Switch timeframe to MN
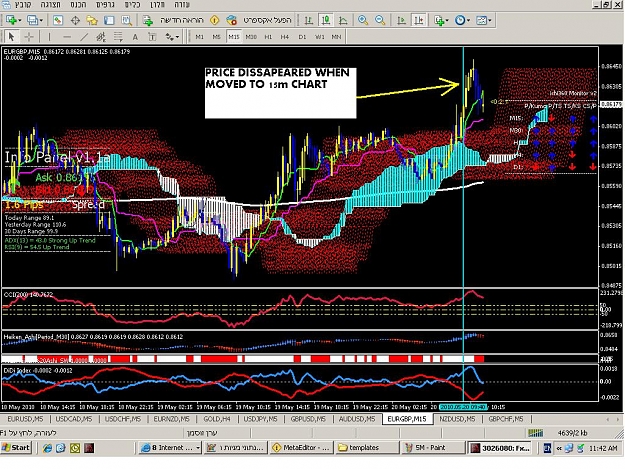The width and height of the screenshot is (625, 469). click(336, 37)
